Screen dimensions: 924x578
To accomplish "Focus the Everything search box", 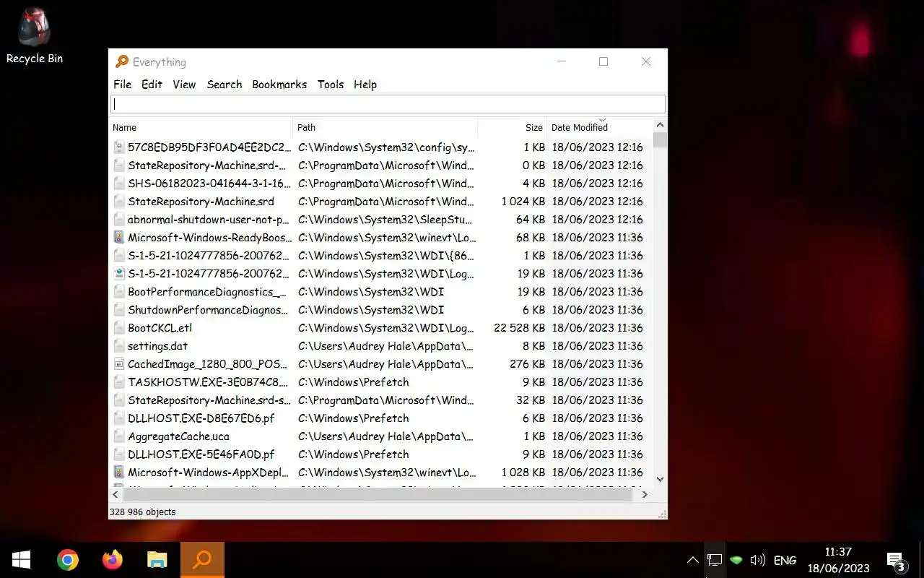I will pyautogui.click(x=388, y=104).
